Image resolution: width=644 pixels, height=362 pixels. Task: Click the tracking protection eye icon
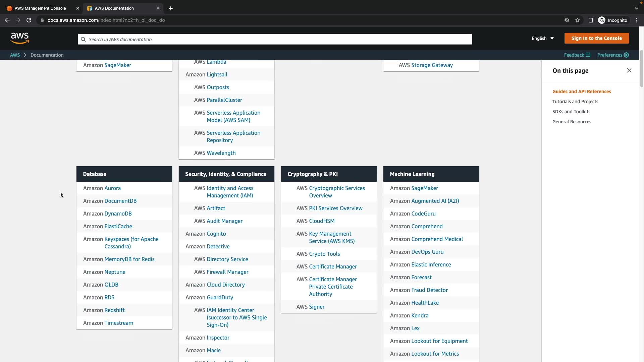point(567,20)
